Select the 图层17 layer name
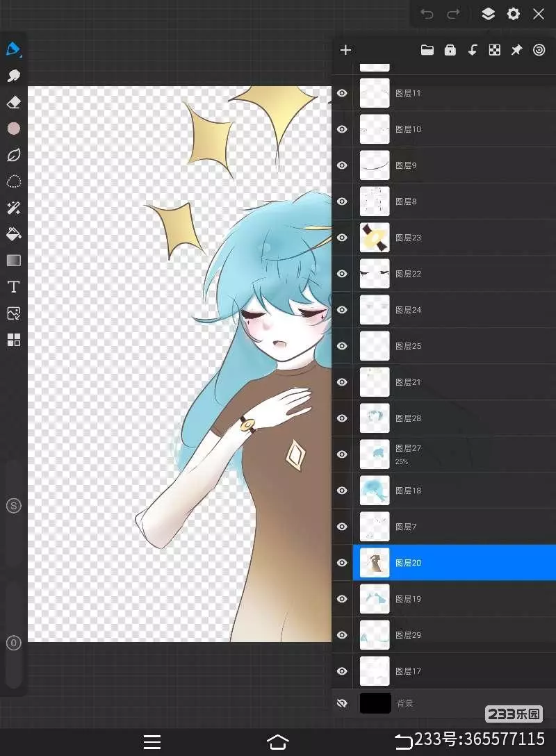Viewport: 556px width, 756px height. click(x=408, y=671)
